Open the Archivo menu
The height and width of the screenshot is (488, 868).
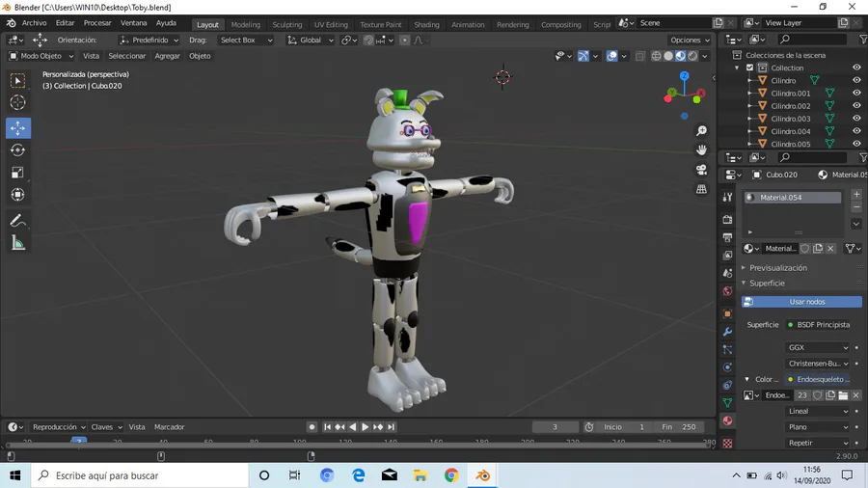pyautogui.click(x=35, y=23)
